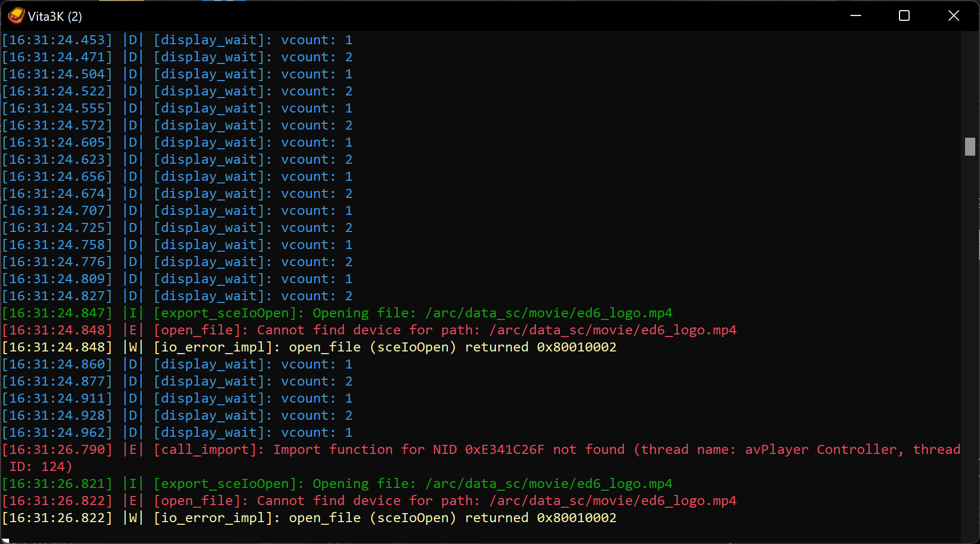Image resolution: width=980 pixels, height=544 pixels.
Task: Select log line timestamped 16:31:24.572
Action: point(178,125)
